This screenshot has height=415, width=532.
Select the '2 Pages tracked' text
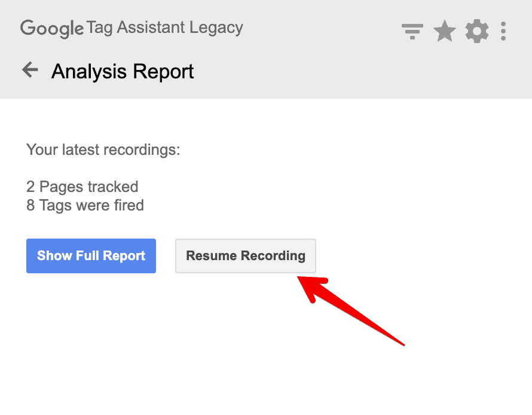click(x=82, y=187)
